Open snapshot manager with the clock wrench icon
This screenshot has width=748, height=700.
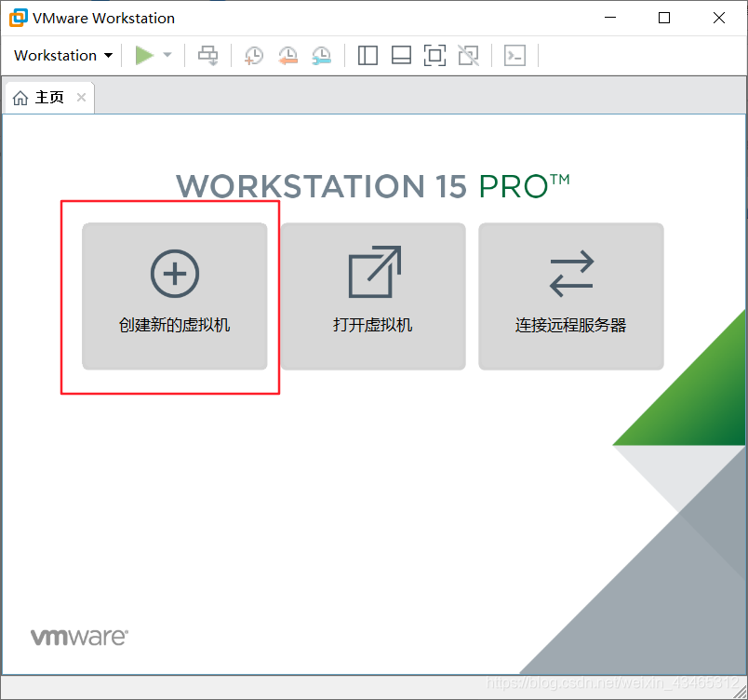322,55
